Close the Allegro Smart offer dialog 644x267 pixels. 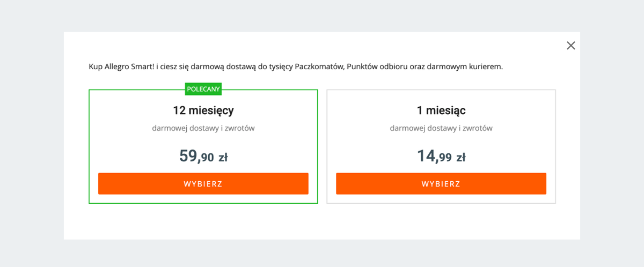[571, 46]
